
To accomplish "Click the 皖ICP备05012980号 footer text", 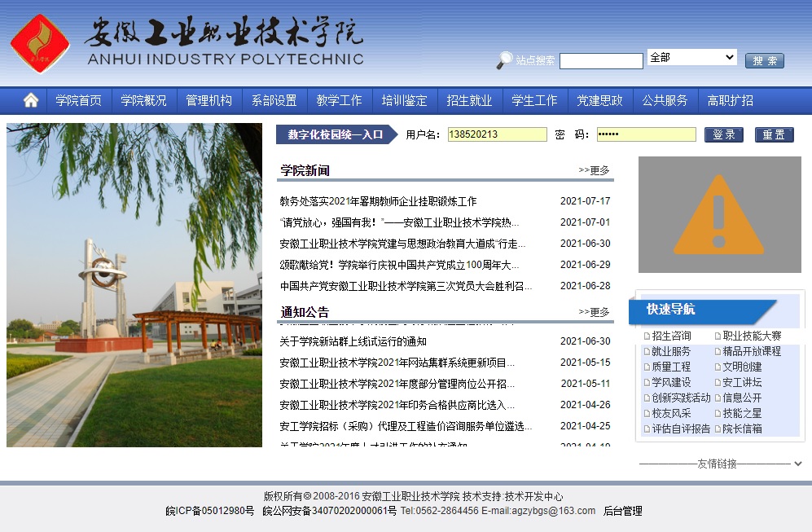I will point(210,512).
